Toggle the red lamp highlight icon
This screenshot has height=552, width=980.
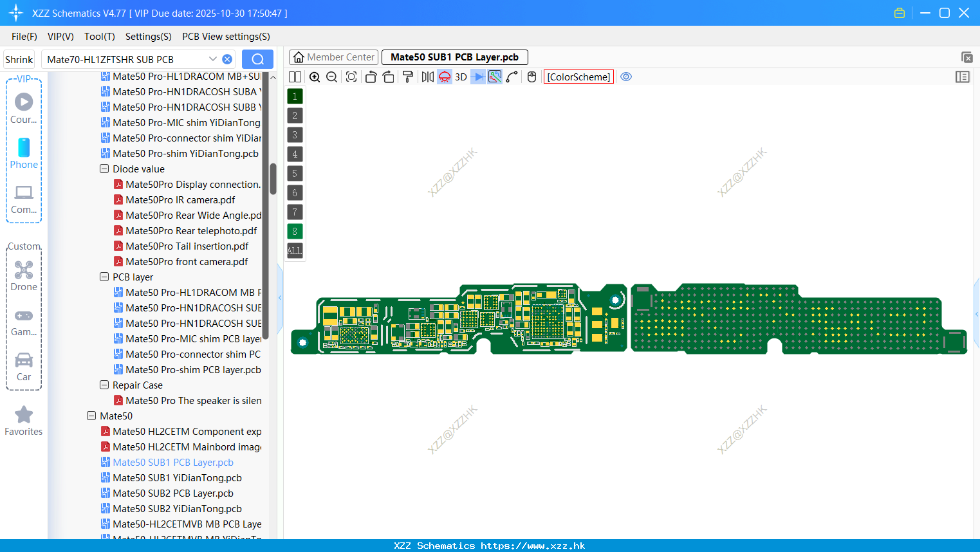445,77
